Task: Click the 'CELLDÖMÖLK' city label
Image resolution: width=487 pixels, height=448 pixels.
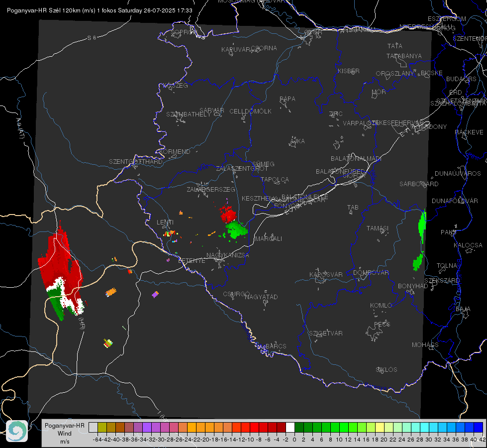Action: 250,112
